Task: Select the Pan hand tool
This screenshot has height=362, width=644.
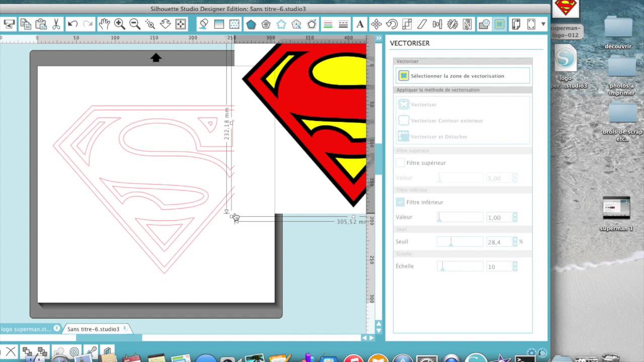Action: point(104,24)
